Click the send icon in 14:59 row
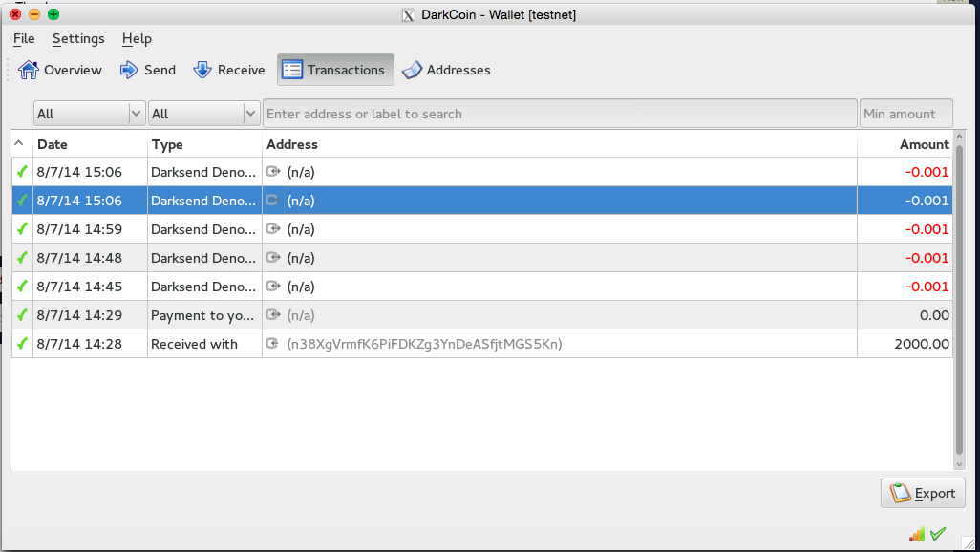Viewport: 980px width, 552px height. pos(272,229)
